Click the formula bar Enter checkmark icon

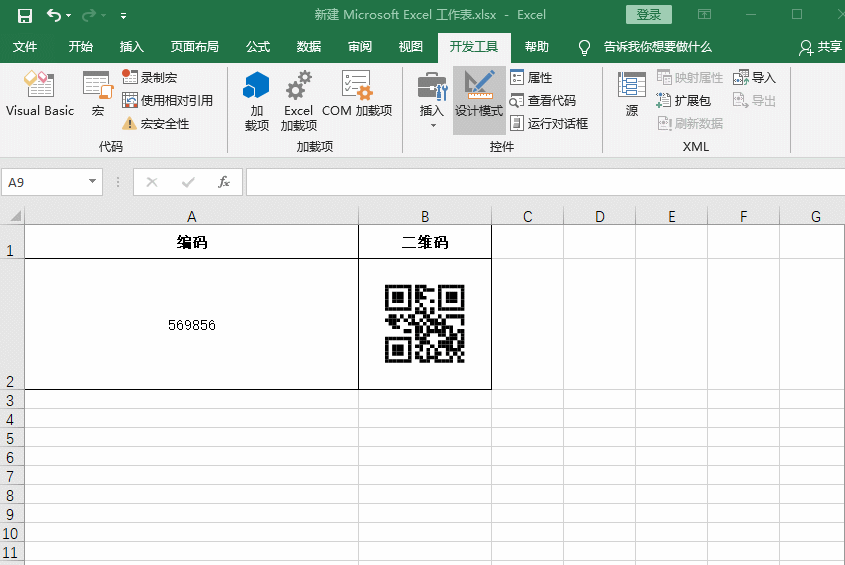(x=188, y=182)
